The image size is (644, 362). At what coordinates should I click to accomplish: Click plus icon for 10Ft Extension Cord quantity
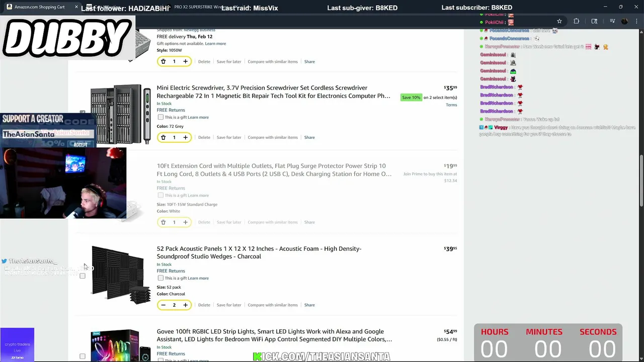185,222
